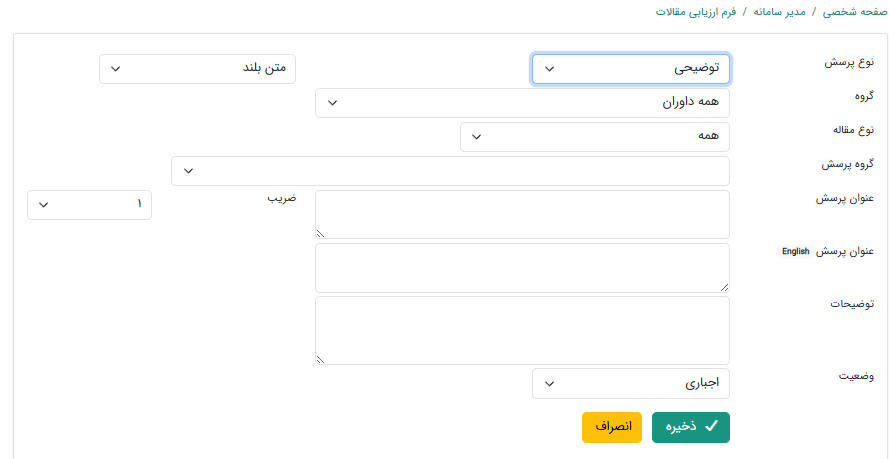Click the ذخیره save button
Viewport: 889px width, 459px height.
click(690, 427)
